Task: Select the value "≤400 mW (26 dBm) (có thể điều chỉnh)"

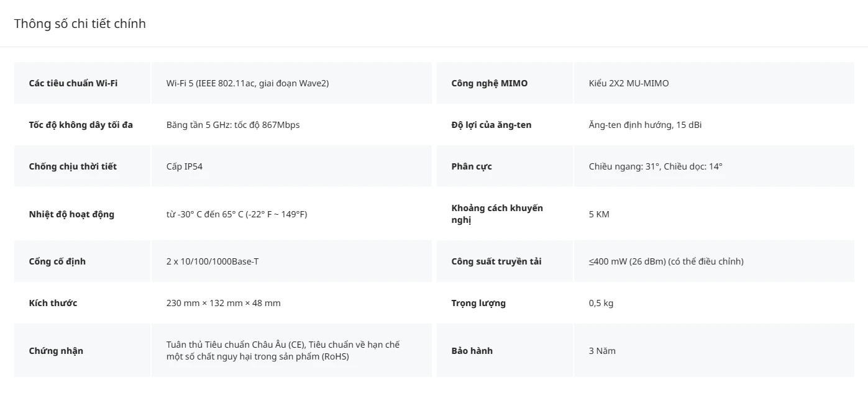Action: coord(666,261)
